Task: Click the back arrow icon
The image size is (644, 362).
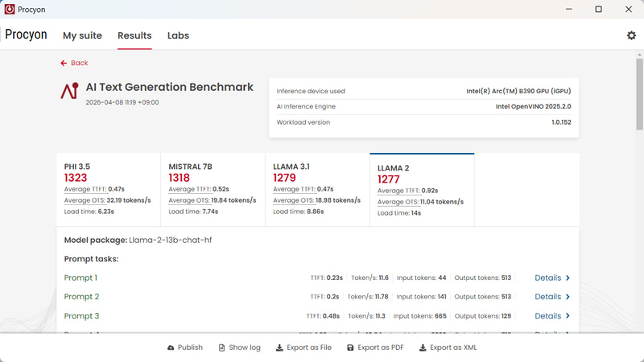Action: coord(64,63)
